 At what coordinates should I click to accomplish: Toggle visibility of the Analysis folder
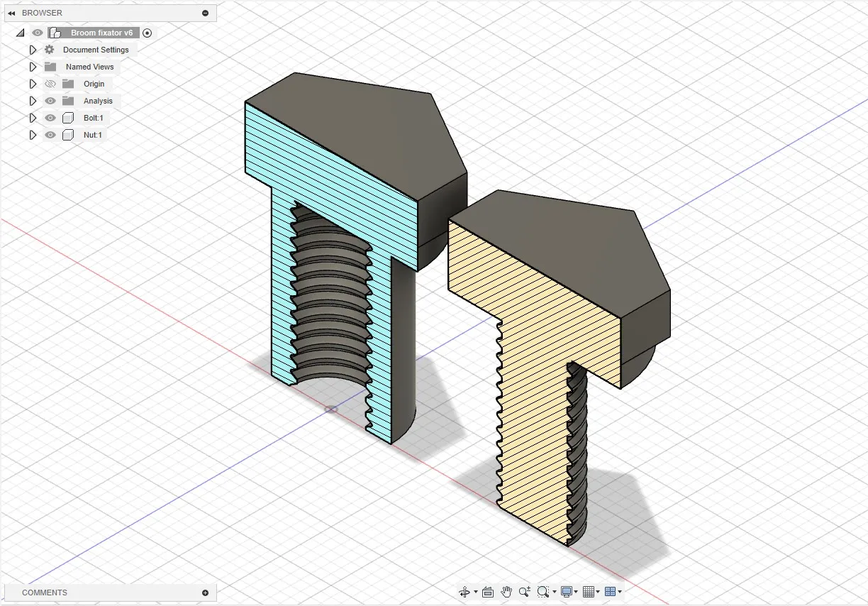coord(50,101)
